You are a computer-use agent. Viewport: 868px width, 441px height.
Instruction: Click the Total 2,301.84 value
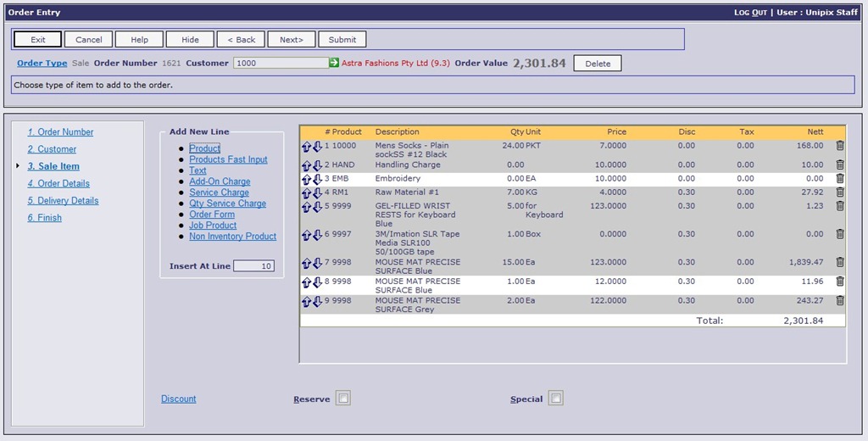804,321
